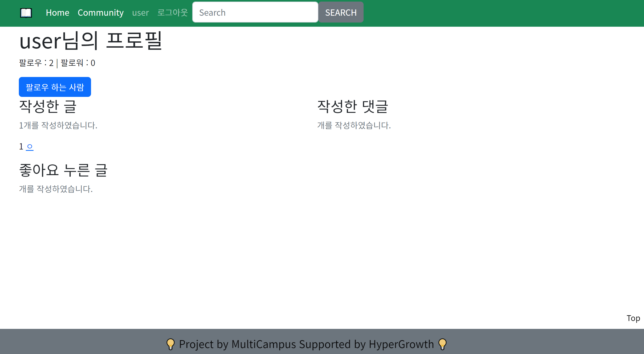Click the 팔로워 : 0 count text
644x354 pixels.
pos(78,63)
